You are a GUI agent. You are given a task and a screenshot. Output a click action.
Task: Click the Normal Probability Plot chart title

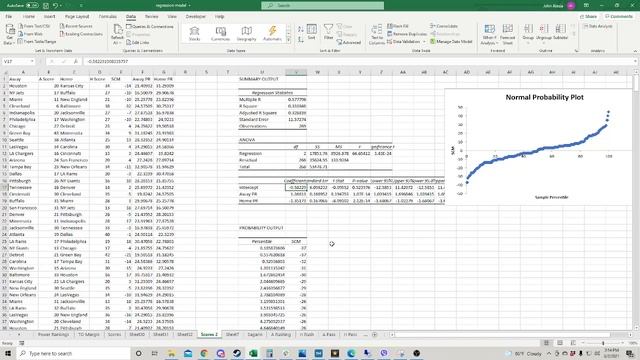pos(544,97)
